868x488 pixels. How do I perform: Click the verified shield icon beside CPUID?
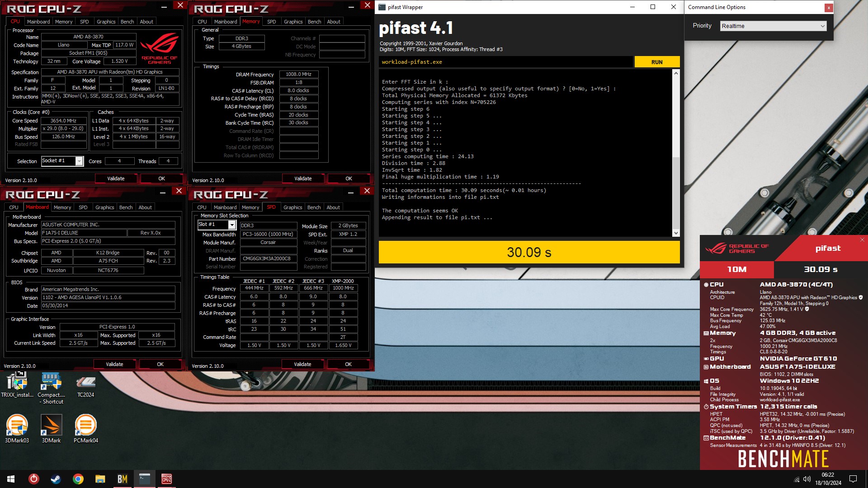(860, 297)
